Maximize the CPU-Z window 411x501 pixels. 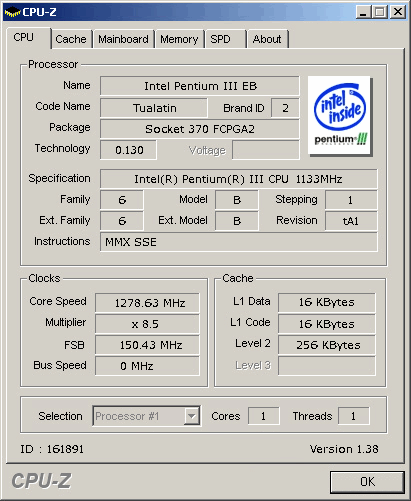click(x=380, y=12)
